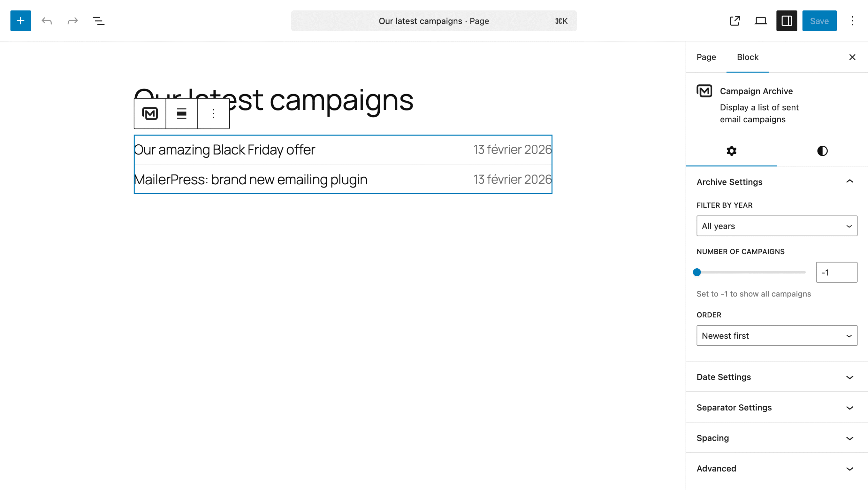Switch to the Block tab
The image size is (868, 490).
(747, 57)
